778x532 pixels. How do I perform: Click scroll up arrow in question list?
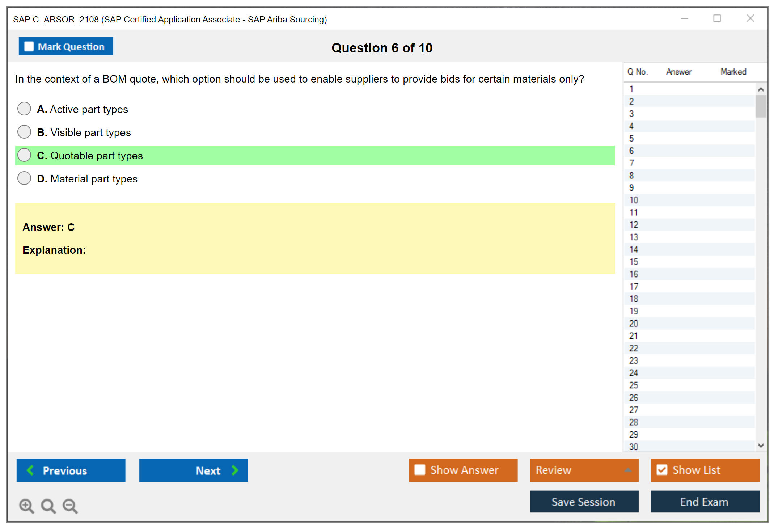point(761,89)
